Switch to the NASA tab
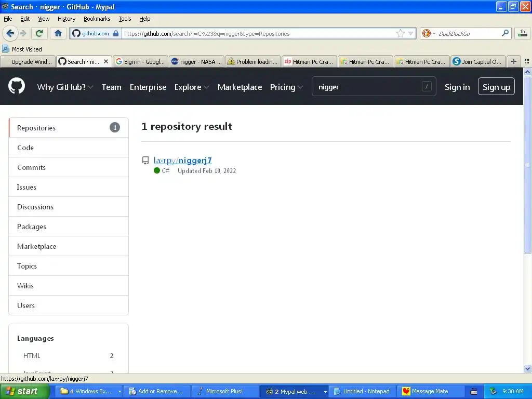This screenshot has width=532, height=399. click(x=196, y=62)
